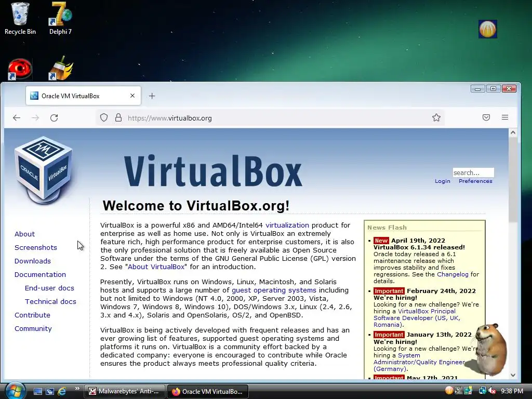Click the page scrollbar down arrow
Screen dimensions: 532x399
tap(513, 375)
